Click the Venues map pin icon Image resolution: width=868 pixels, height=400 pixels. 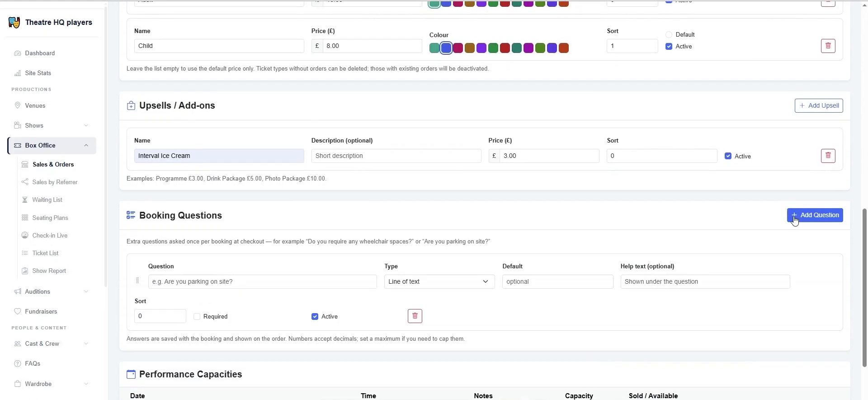(18, 105)
